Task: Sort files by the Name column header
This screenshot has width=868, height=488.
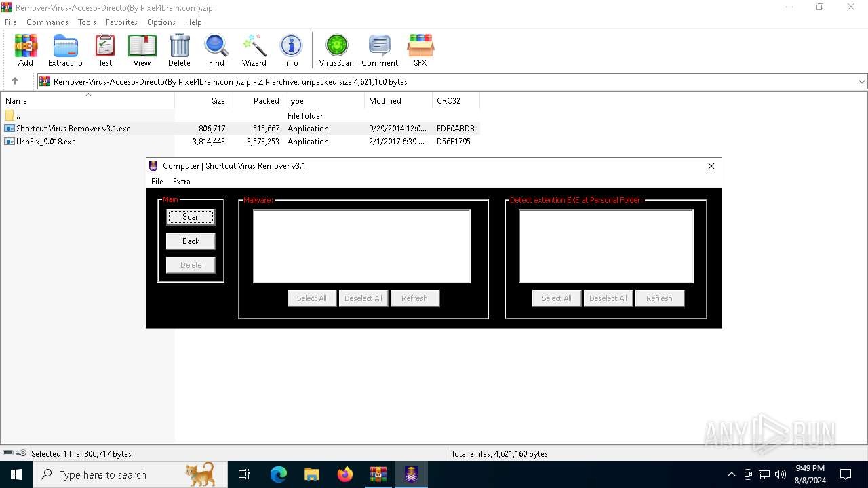Action: coord(87,101)
